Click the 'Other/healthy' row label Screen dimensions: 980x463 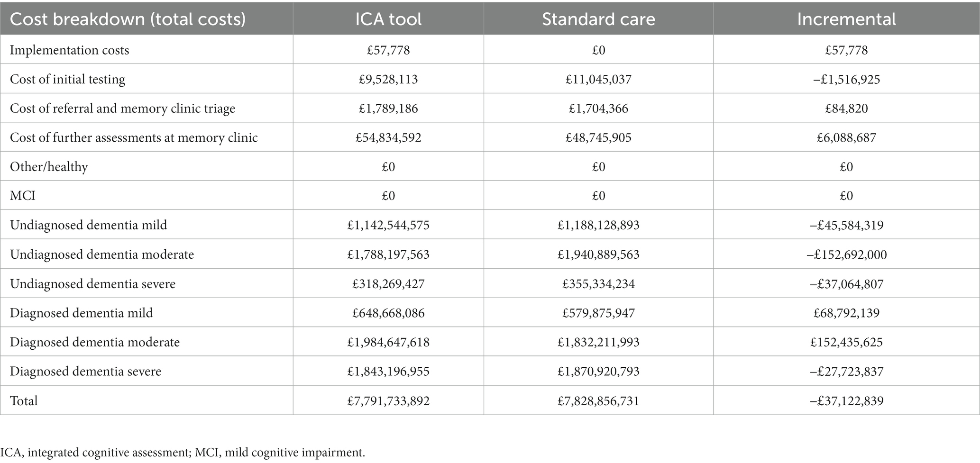(x=49, y=167)
